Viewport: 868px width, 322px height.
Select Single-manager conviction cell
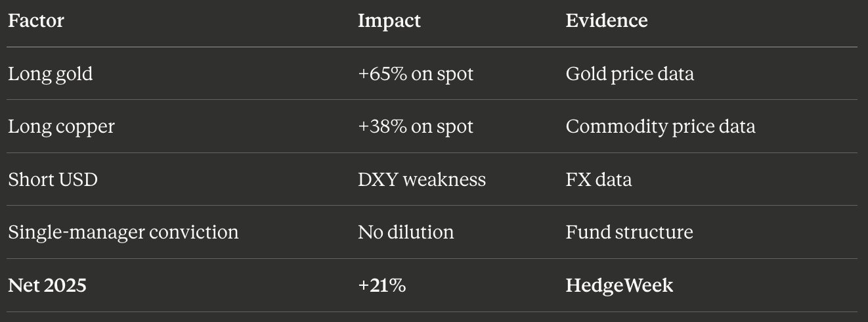pyautogui.click(x=123, y=233)
